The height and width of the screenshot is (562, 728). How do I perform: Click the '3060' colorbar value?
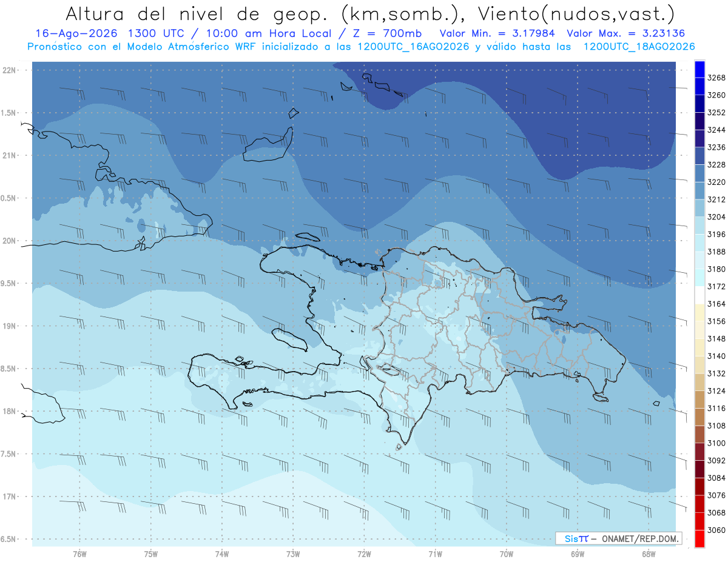point(716,530)
